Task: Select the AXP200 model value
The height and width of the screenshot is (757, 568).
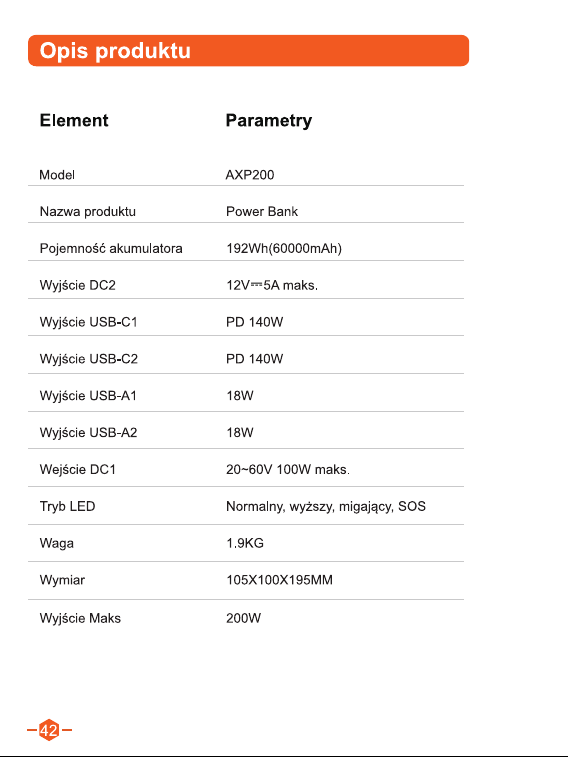Action: click(250, 175)
